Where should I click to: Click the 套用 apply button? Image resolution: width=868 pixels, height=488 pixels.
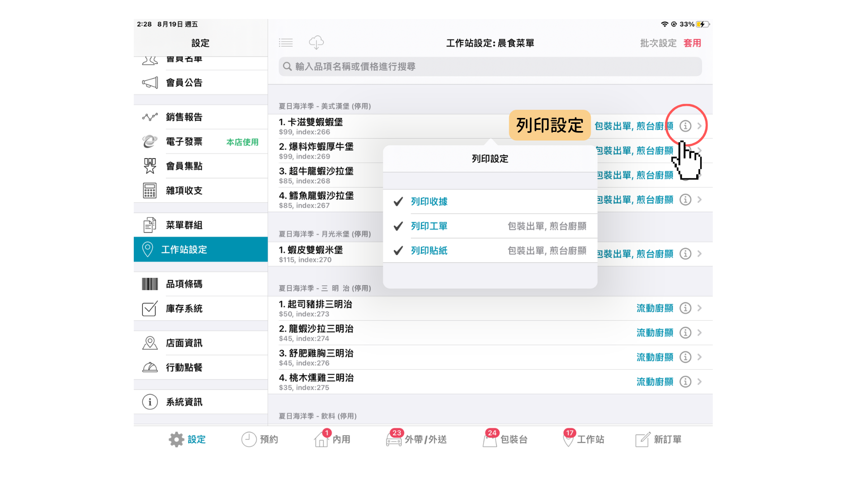pos(692,43)
